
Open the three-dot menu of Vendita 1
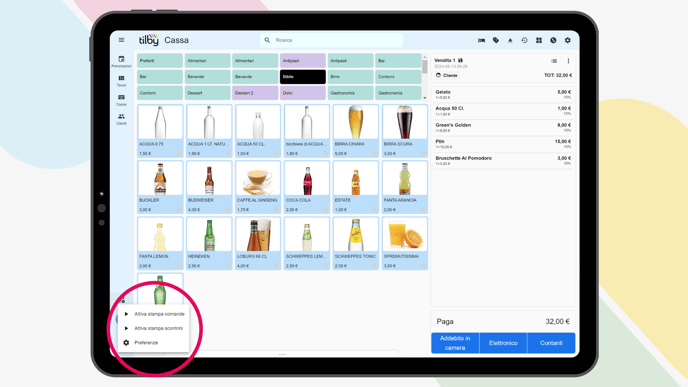[568, 61]
